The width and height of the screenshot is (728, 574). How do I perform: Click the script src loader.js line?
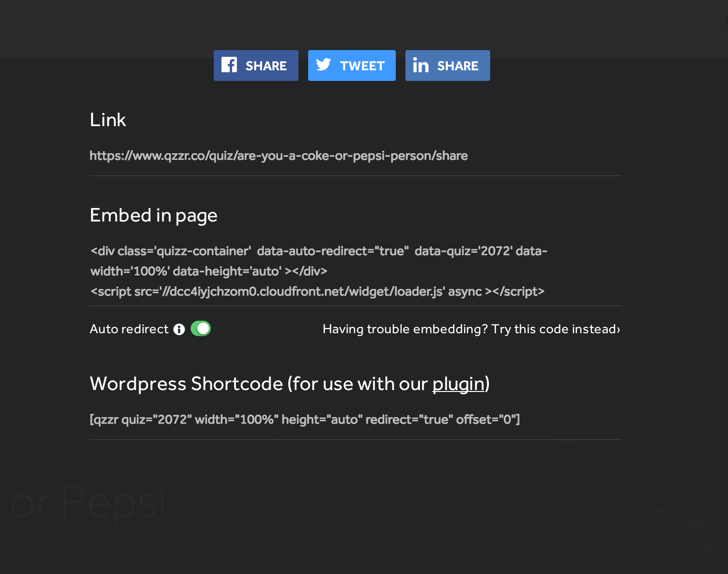317,292
